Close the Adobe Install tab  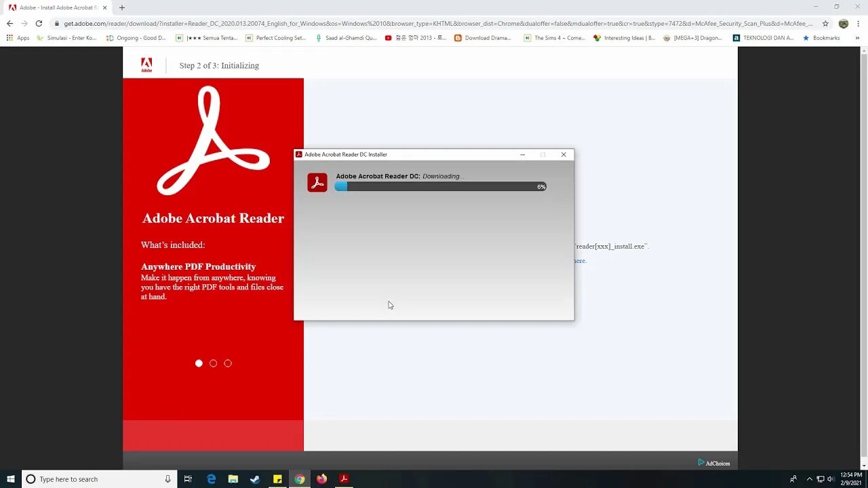(x=105, y=7)
